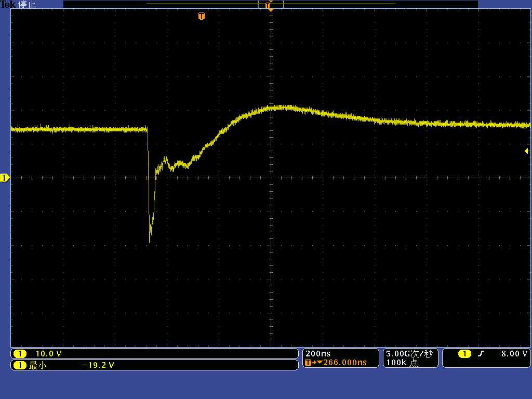Click the trigger source channel 1 badge
Viewport: 532px width, 399px height.
point(464,354)
